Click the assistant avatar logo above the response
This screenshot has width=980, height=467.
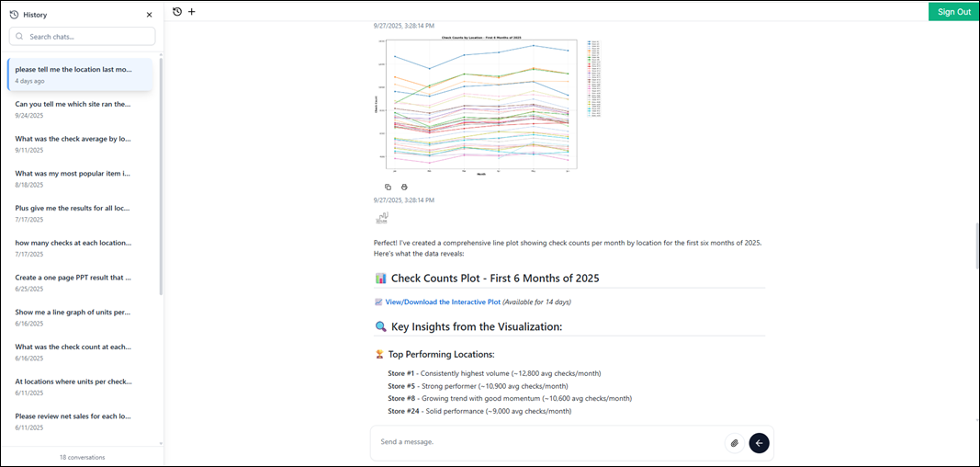(382, 218)
